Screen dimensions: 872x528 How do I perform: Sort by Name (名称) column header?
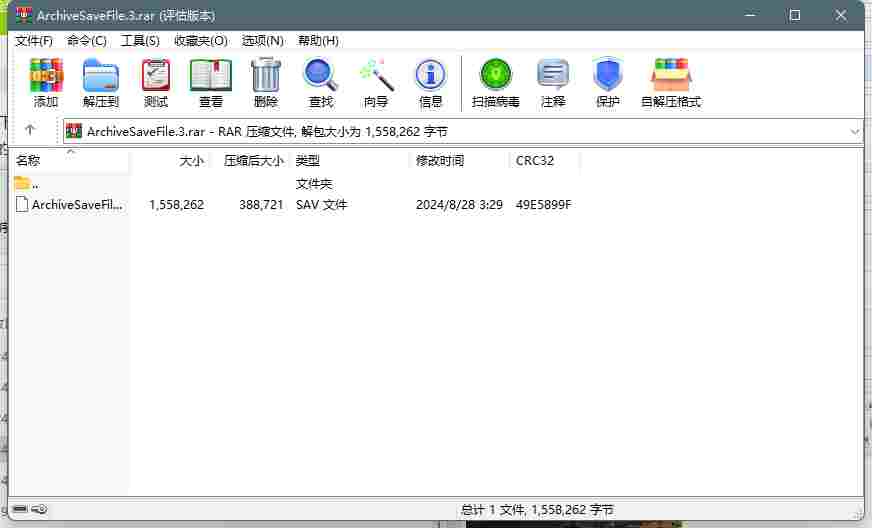70,161
